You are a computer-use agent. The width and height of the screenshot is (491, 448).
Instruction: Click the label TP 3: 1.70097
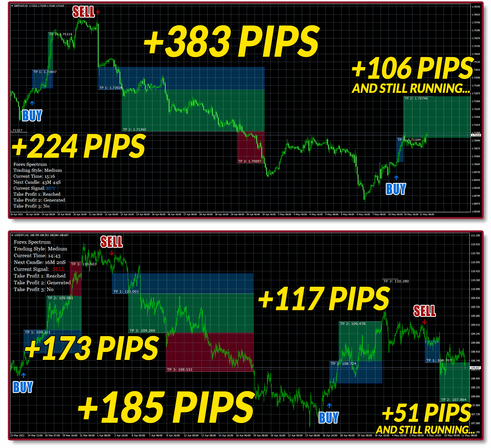[250, 161]
